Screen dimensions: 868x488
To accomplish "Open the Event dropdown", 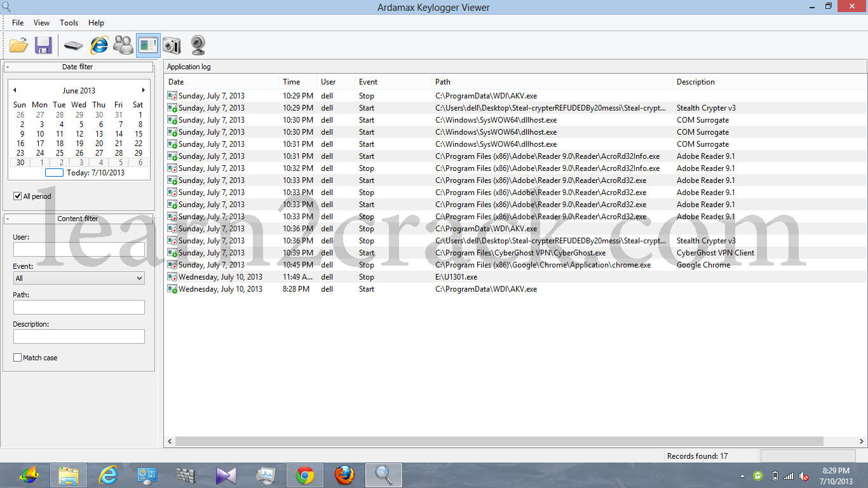I will pos(79,278).
